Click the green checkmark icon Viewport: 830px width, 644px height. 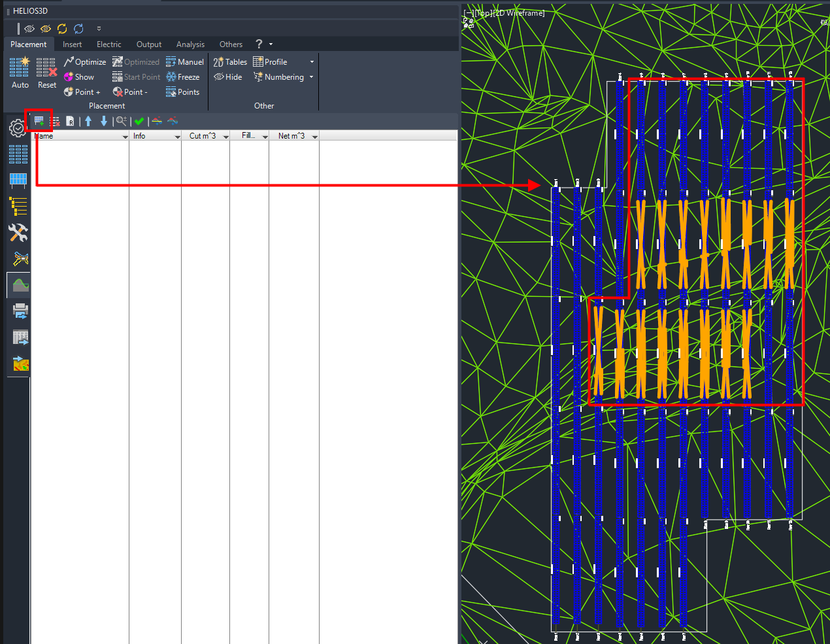[x=139, y=121]
